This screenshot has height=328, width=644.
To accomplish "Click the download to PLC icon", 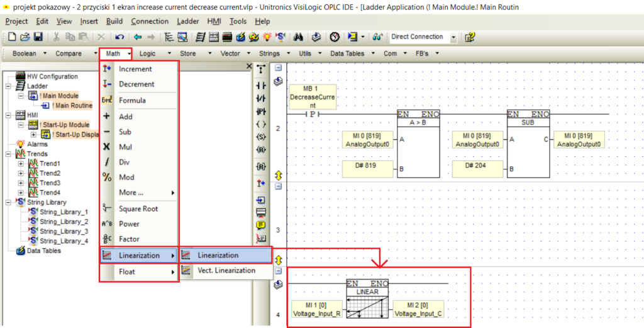I will [x=316, y=37].
